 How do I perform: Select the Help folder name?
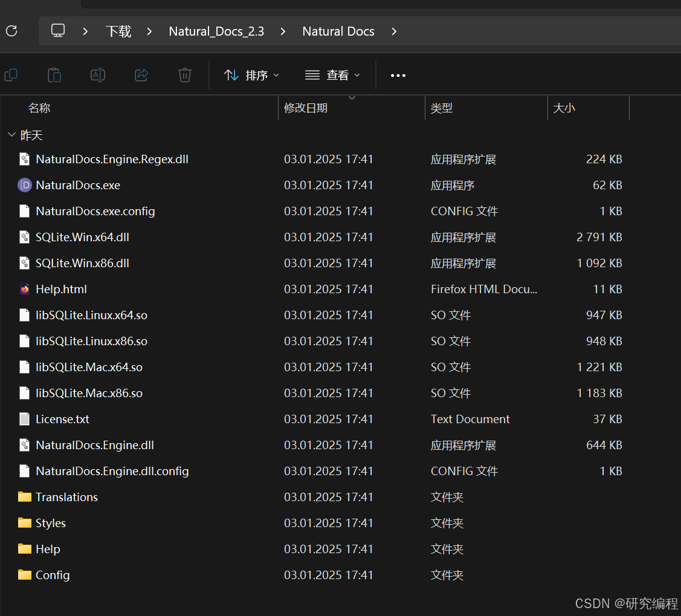point(48,549)
